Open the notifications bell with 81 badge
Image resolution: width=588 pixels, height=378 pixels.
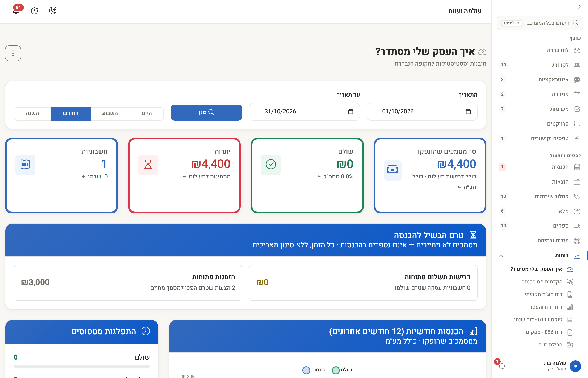click(x=16, y=10)
